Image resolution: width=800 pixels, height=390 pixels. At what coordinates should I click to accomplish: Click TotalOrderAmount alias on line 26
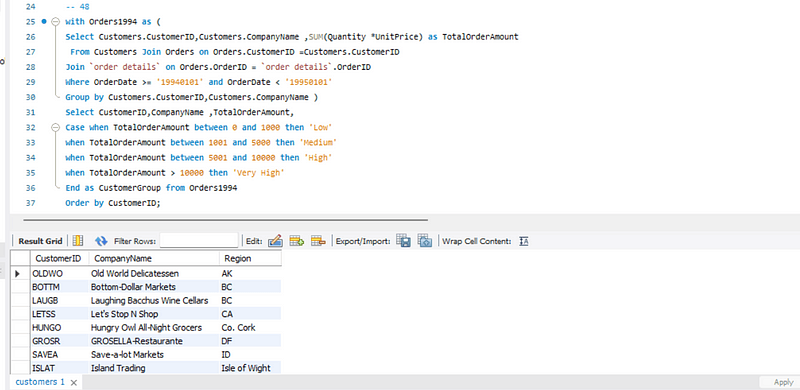[x=480, y=37]
